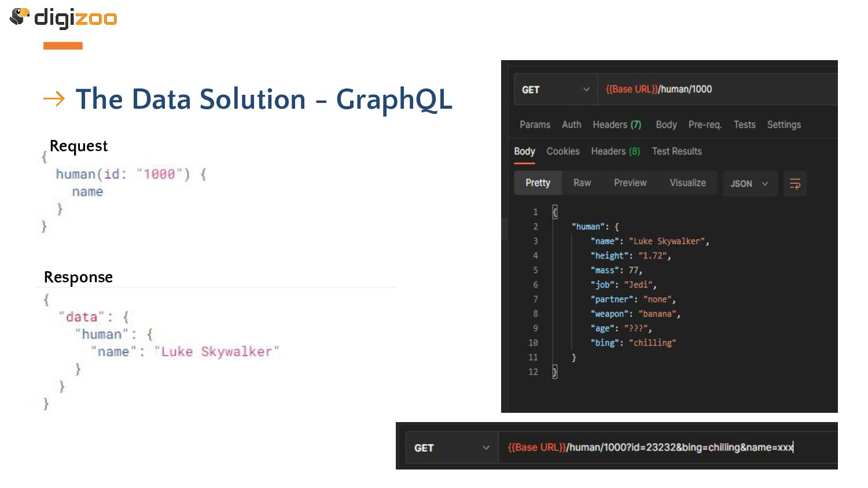This screenshot has width=868, height=488.
Task: Select the response Headers (8) tab
Action: (x=616, y=151)
